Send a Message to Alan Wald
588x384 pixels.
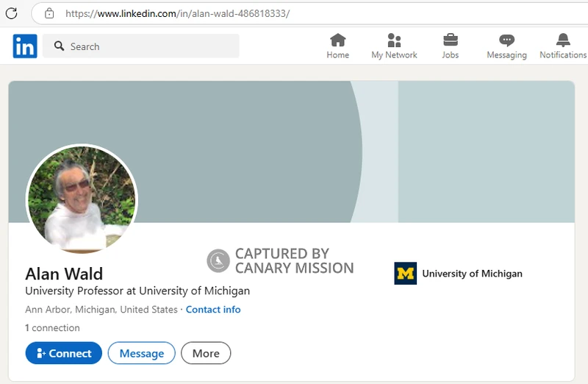141,353
